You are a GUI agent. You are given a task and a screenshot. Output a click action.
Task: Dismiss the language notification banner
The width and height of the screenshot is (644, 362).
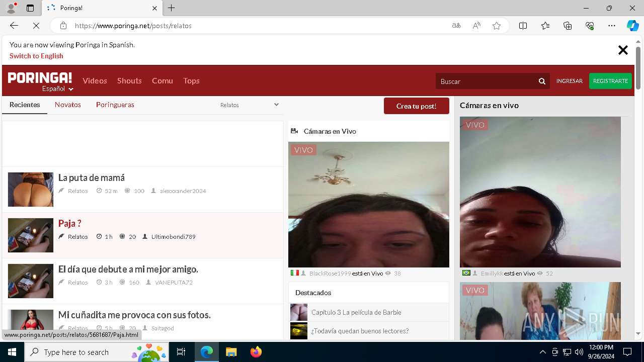[x=623, y=50]
